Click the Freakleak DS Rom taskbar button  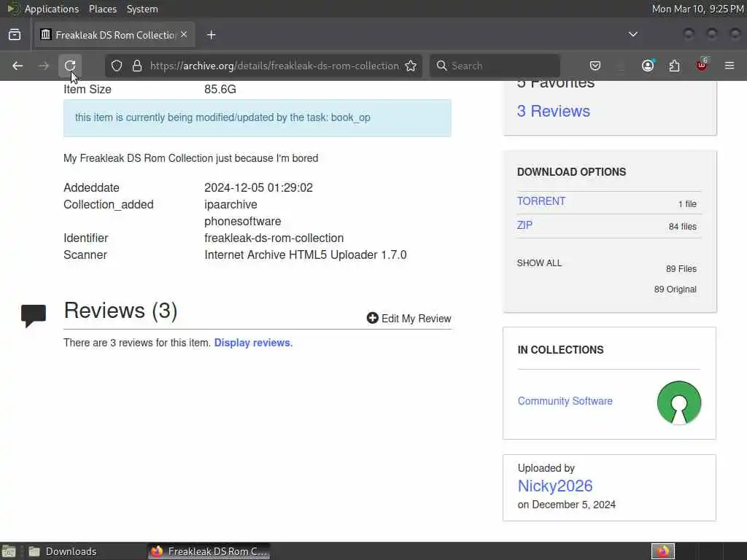(x=209, y=551)
